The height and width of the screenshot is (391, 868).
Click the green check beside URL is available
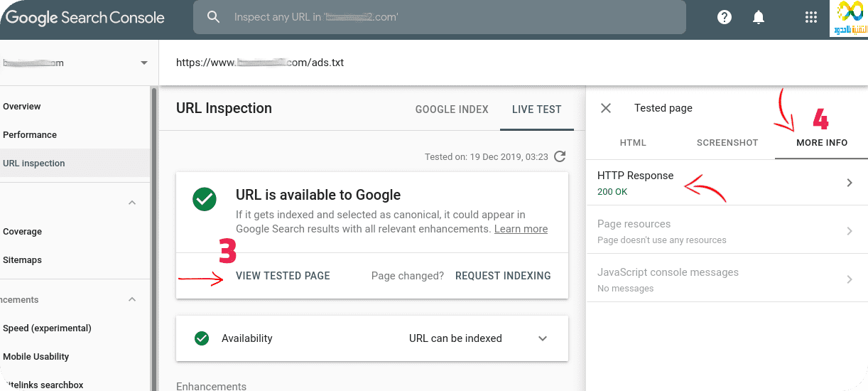pyautogui.click(x=205, y=199)
